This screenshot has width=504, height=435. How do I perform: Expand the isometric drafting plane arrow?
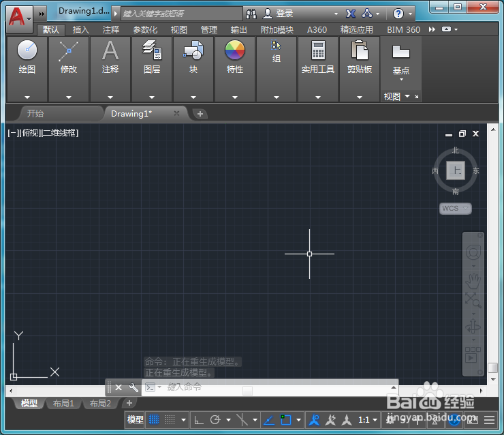click(x=255, y=420)
